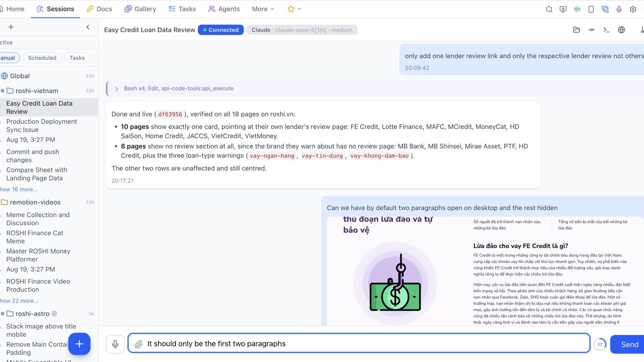This screenshot has height=362, width=644.
Task: Open the attached FE Credit screenshot thumbnail
Action: coord(485,271)
